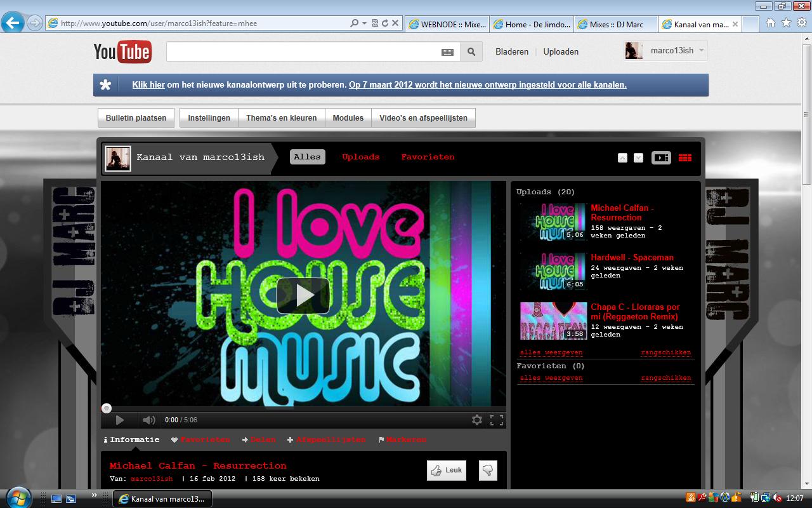Mute the video with the speaker icon
The width and height of the screenshot is (812, 508).
tap(148, 420)
